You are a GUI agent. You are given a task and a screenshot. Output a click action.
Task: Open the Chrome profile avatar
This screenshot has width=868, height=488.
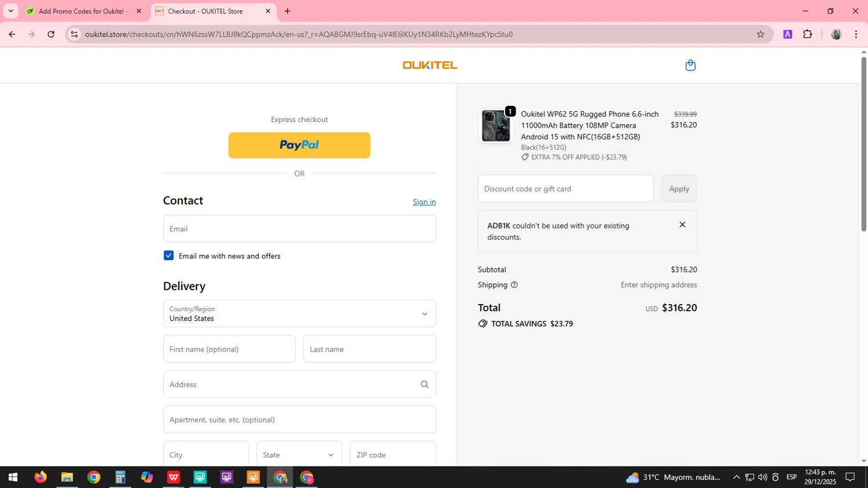click(x=836, y=34)
